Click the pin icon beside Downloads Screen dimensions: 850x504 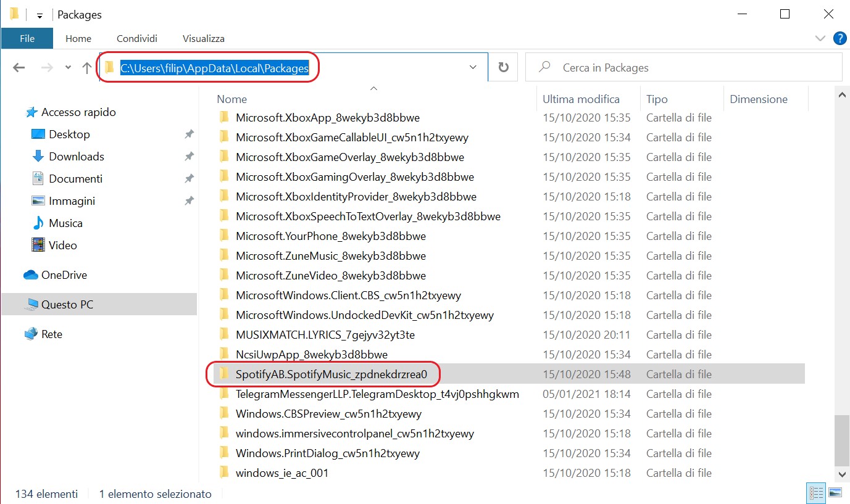click(x=189, y=157)
